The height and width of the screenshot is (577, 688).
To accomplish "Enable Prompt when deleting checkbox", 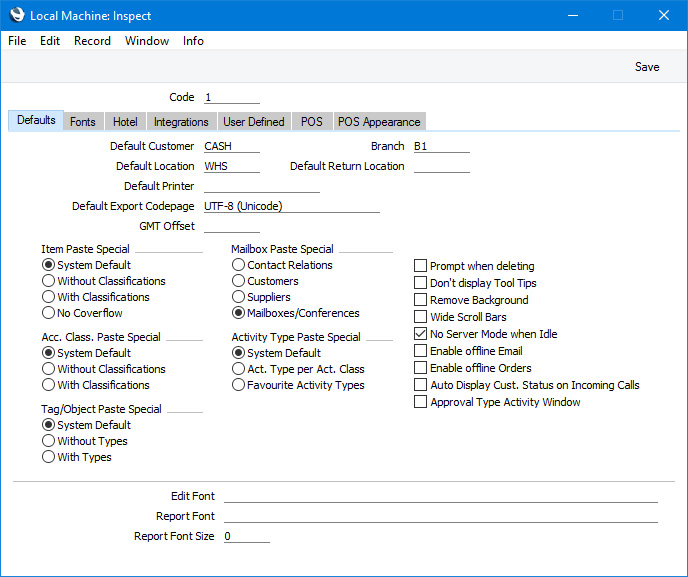I will (x=420, y=266).
